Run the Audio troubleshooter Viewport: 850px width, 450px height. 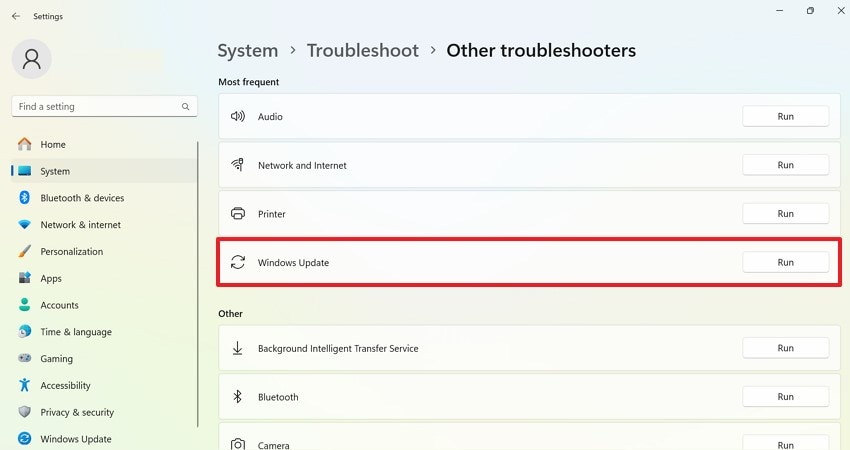click(x=785, y=116)
